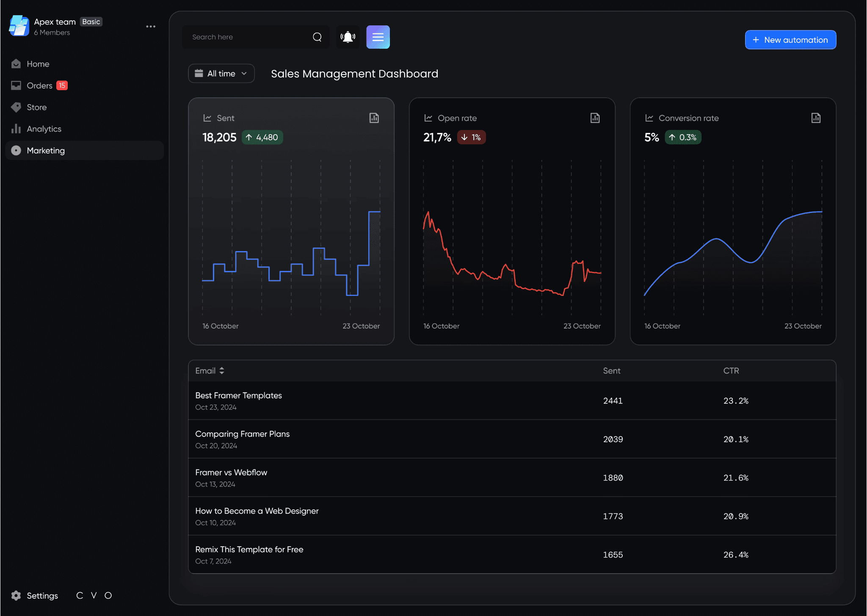Viewport: 867px width, 616px height.
Task: Sort table by Email column arrows
Action: pos(222,370)
